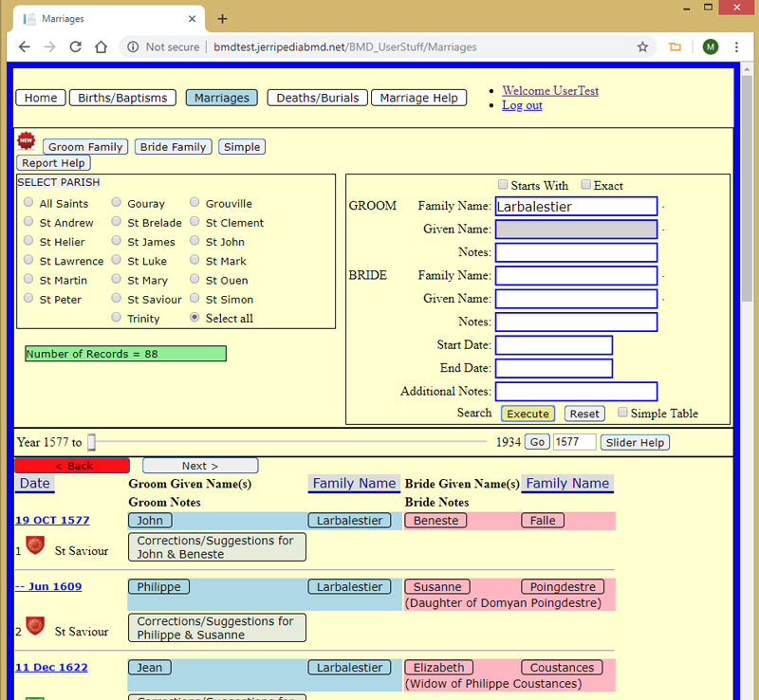Image resolution: width=759 pixels, height=700 pixels.
Task: Open the Births/Baptisms section
Action: pos(122,98)
